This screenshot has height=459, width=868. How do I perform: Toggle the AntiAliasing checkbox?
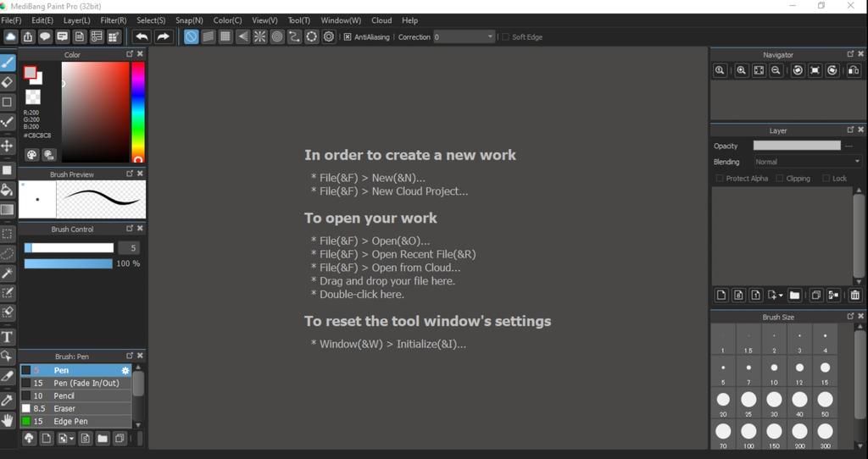(x=348, y=37)
